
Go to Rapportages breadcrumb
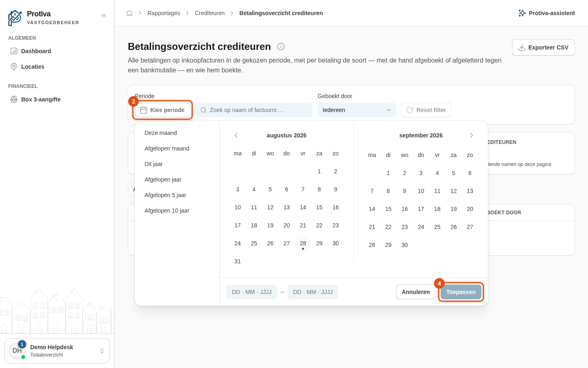click(x=164, y=13)
